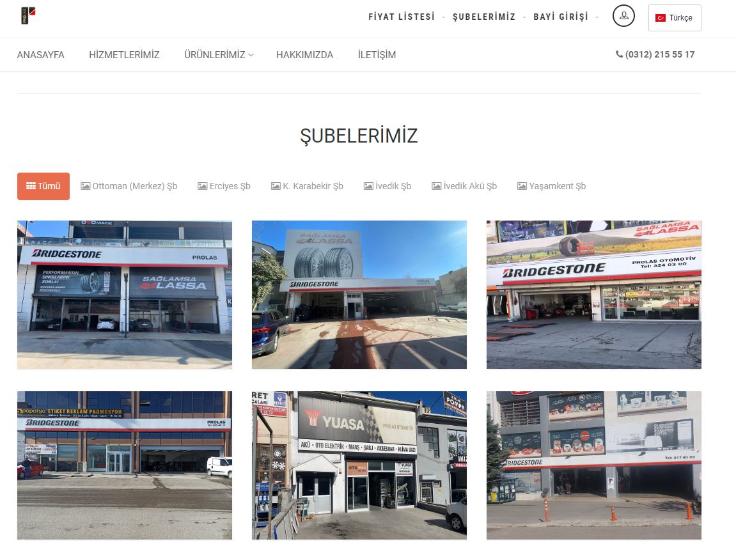Click the image icon for İvedik Akü Şb

point(436,186)
